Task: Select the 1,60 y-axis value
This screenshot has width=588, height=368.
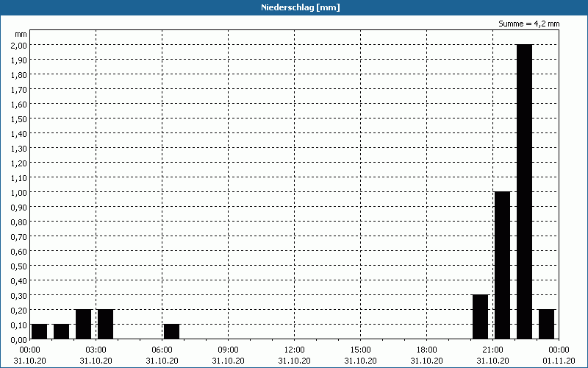Action: click(20, 104)
